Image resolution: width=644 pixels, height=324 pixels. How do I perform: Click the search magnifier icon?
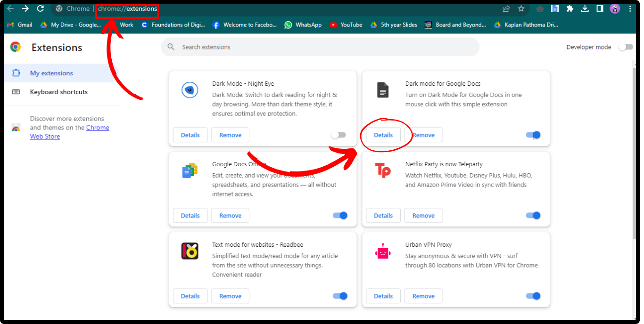click(x=171, y=47)
